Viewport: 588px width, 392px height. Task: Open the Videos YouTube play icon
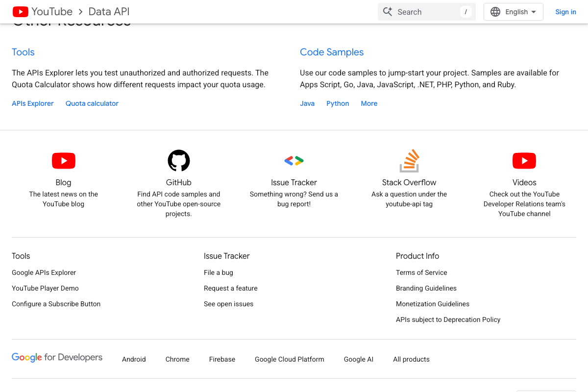pos(524,161)
